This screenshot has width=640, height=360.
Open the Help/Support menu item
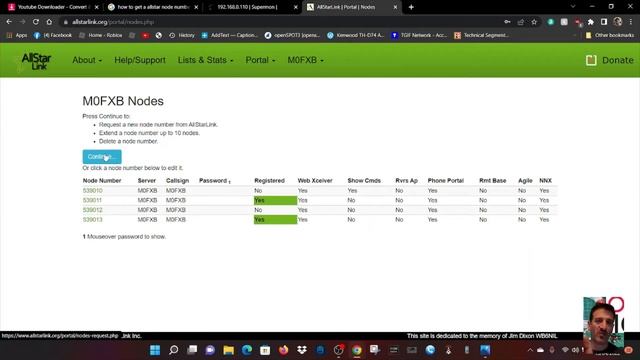(140, 60)
